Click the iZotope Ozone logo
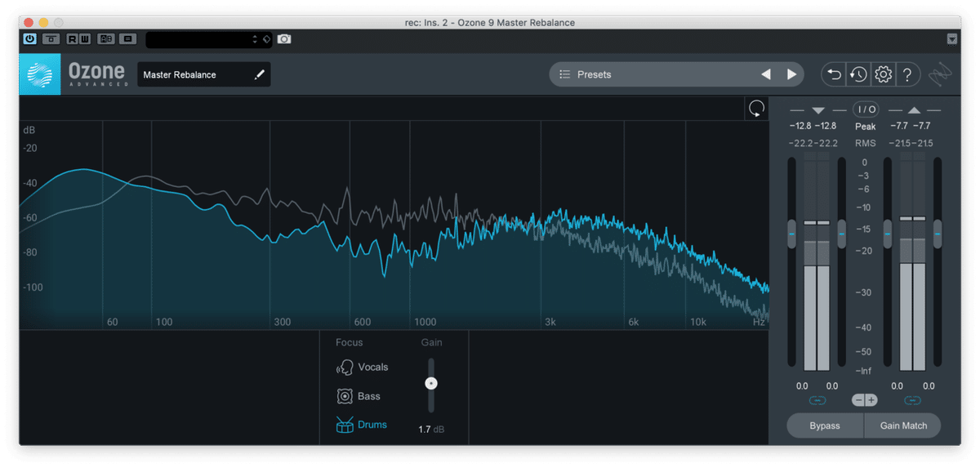980x468 pixels. coord(40,74)
